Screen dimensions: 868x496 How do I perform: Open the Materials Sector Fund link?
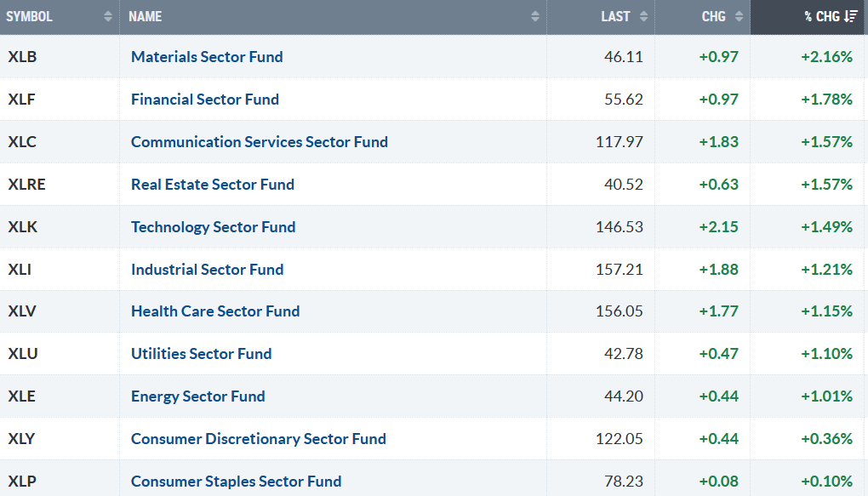click(x=207, y=57)
